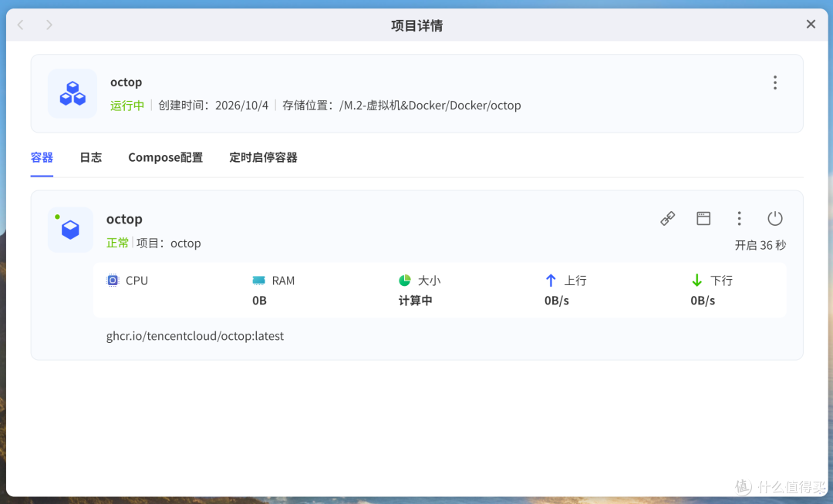Click the 上行 0B/s value
The width and height of the screenshot is (833, 504).
tap(557, 301)
